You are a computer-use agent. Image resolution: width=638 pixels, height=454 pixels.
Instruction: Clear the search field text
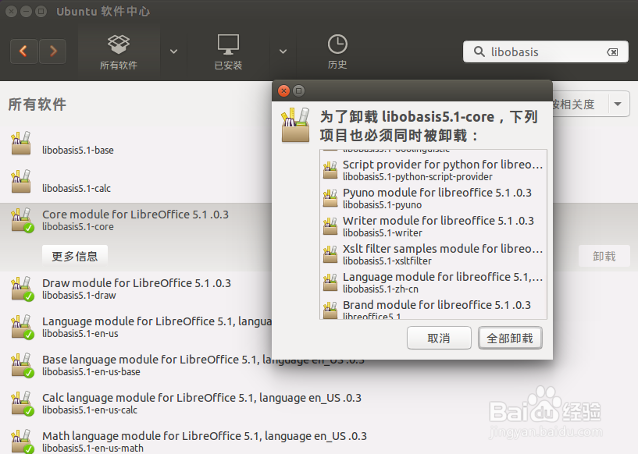click(612, 52)
